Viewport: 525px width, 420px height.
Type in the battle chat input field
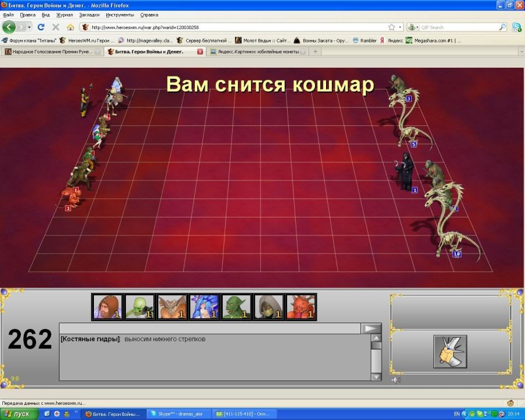210,329
